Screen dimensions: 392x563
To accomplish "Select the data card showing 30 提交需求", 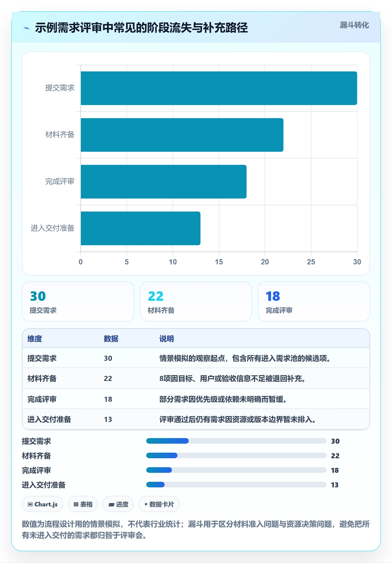I will pyautogui.click(x=78, y=301).
